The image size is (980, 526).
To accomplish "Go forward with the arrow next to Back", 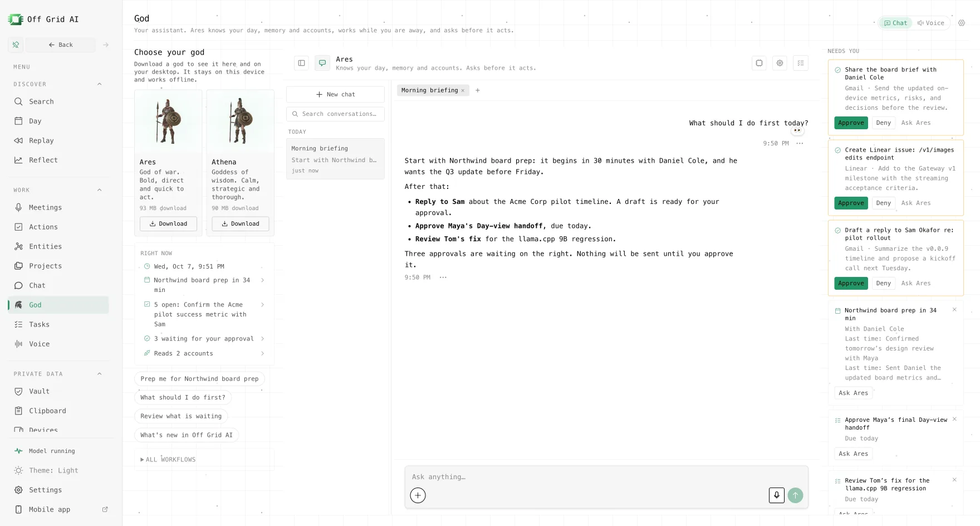I will [106, 45].
